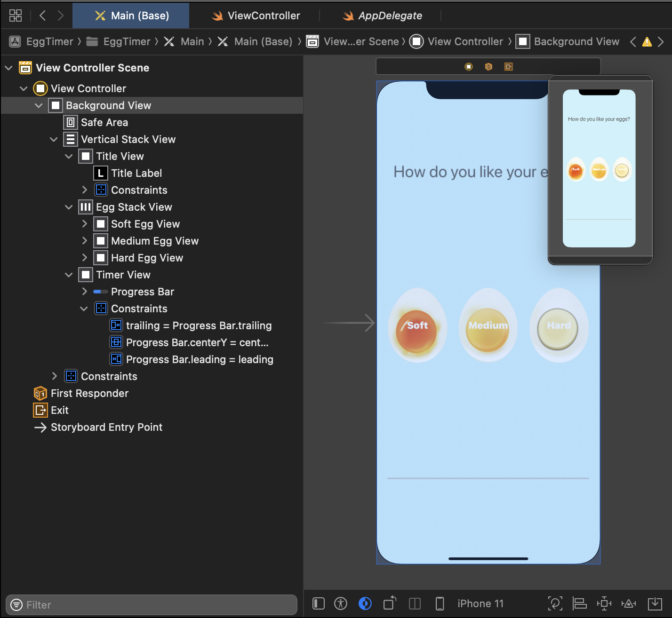The image size is (672, 618).
Task: Click the yellow warning triangle icon
Action: (647, 42)
